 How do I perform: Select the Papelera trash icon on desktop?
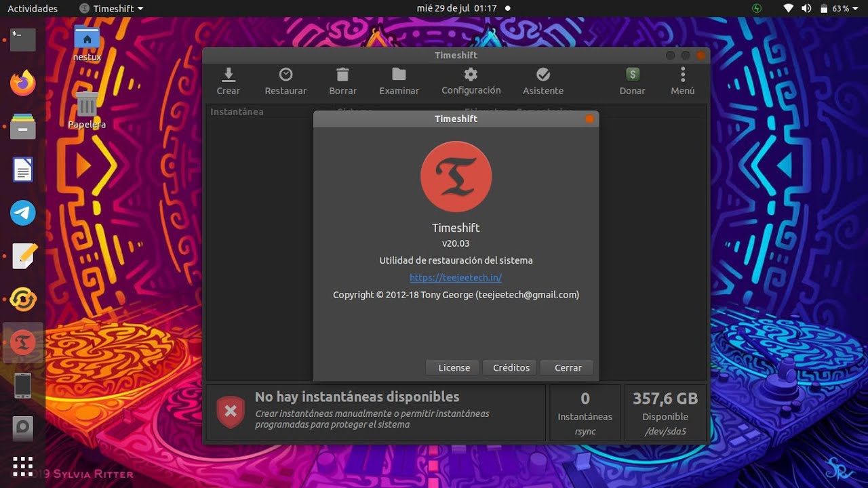tap(87, 110)
